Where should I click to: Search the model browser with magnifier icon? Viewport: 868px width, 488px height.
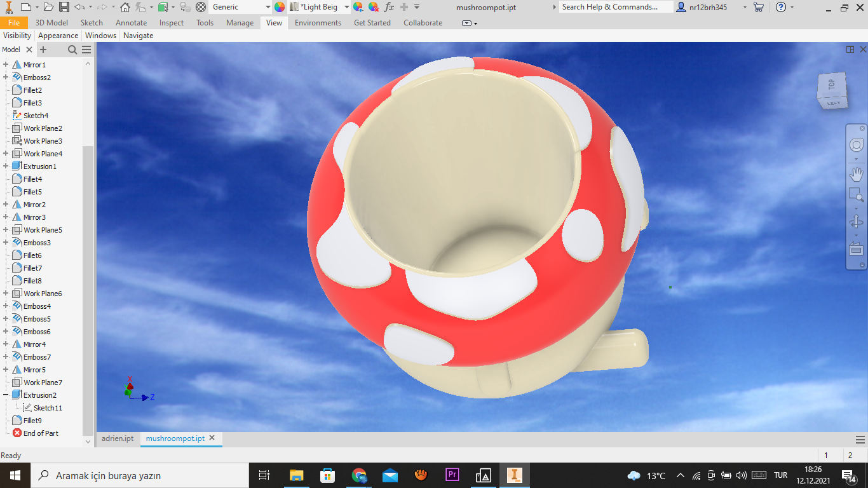click(x=72, y=50)
